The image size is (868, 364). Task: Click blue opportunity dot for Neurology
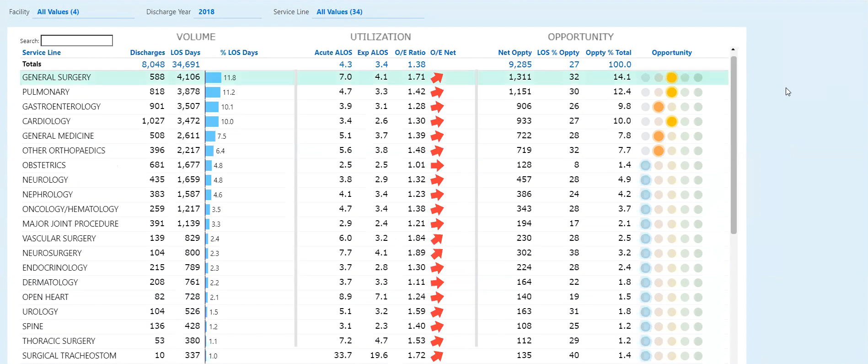click(645, 180)
